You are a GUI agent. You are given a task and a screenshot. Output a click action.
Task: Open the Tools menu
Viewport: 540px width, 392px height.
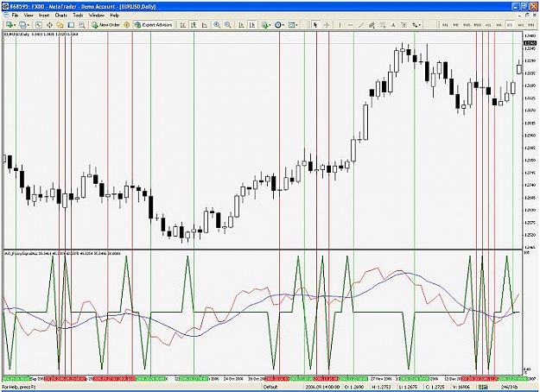(x=78, y=16)
